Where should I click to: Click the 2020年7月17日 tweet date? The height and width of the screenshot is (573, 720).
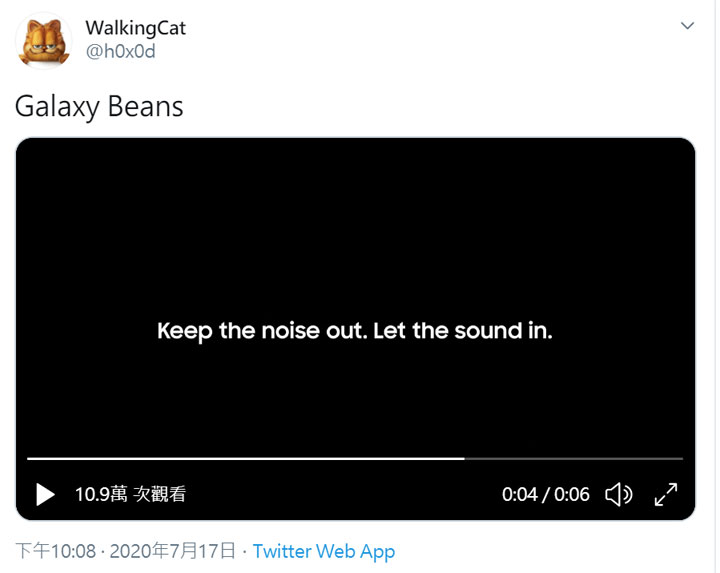172,551
